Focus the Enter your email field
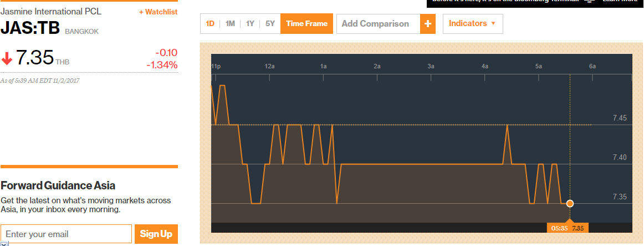 [x=67, y=234]
